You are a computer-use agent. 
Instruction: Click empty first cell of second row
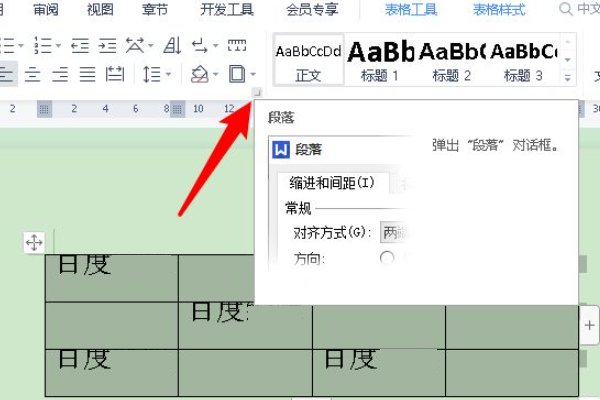coord(112,326)
